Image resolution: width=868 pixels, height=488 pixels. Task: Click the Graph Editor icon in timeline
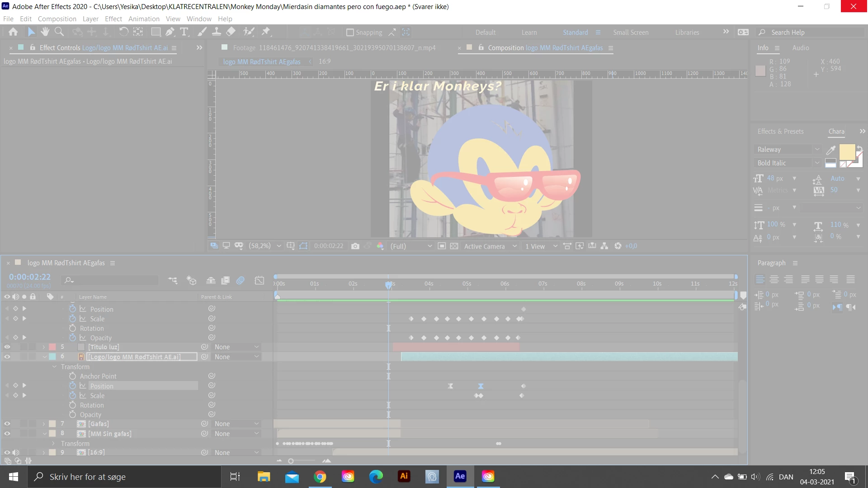(x=259, y=281)
